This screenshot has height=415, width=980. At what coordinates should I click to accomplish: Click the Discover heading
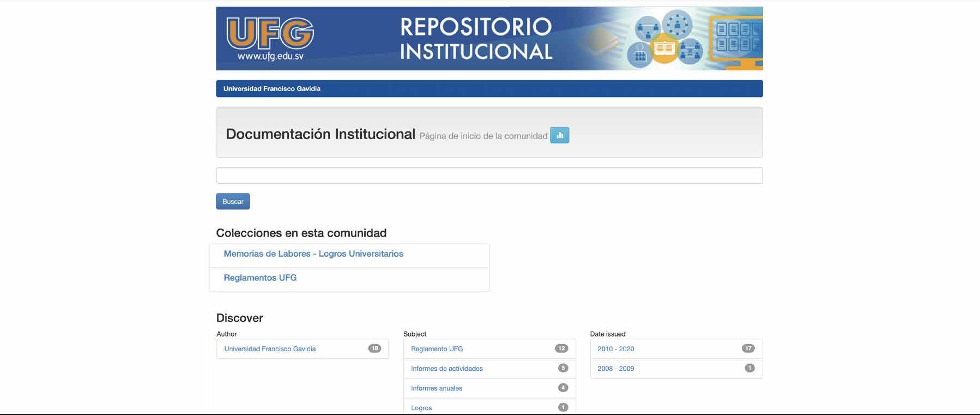click(x=239, y=318)
